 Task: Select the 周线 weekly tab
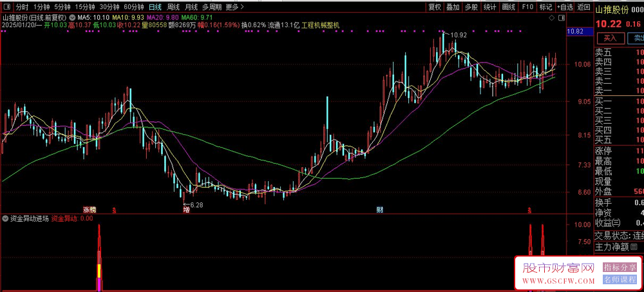pyautogui.click(x=173, y=7)
